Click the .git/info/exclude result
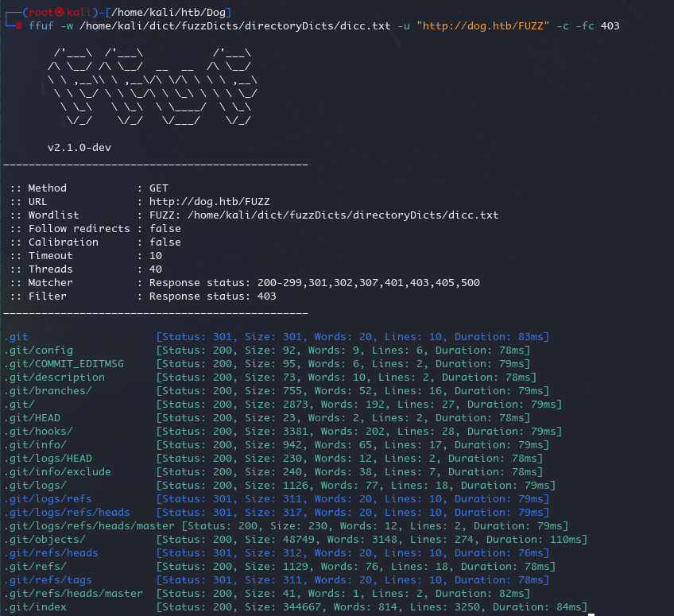The height and width of the screenshot is (616, 674). point(57,472)
